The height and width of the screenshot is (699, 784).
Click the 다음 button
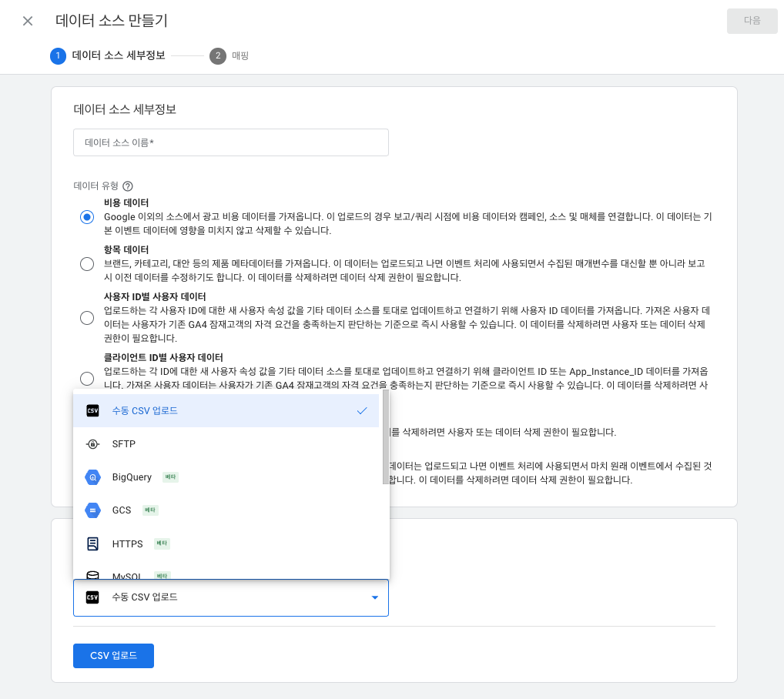pos(752,21)
